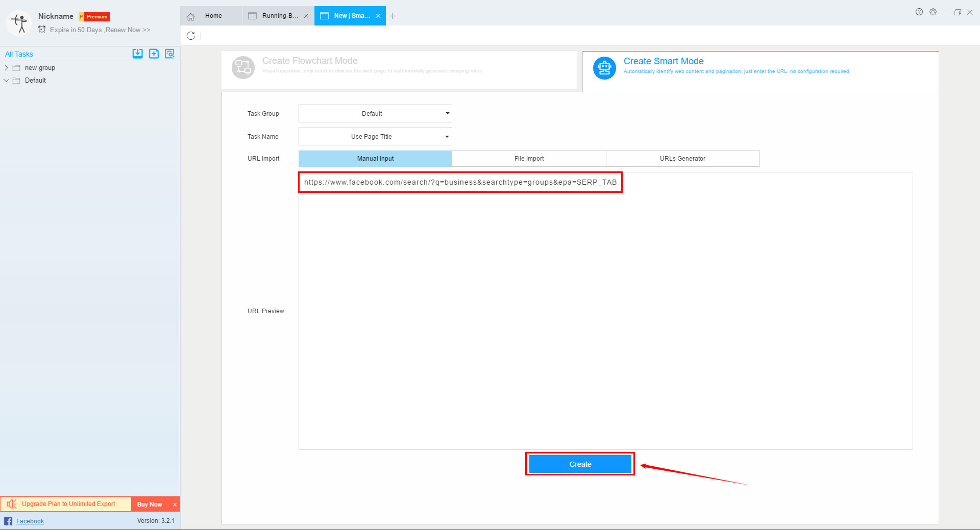Click the URL Preview label
980x530 pixels.
266,311
